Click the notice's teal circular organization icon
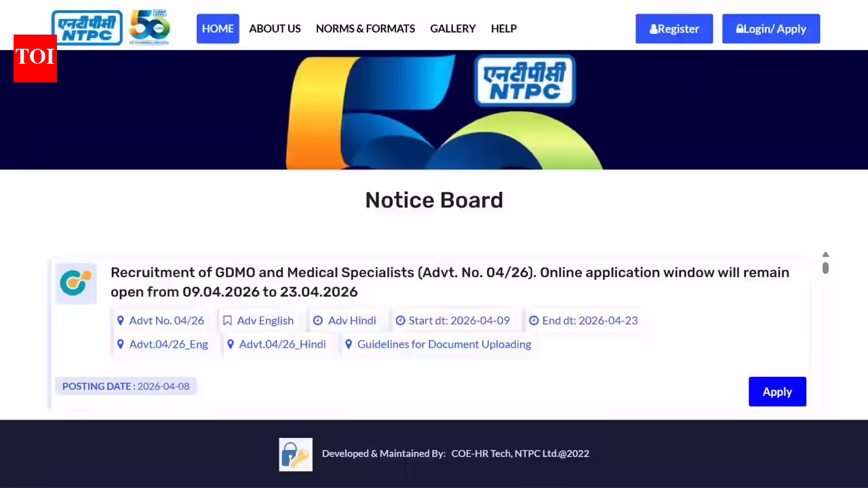 pyautogui.click(x=75, y=283)
